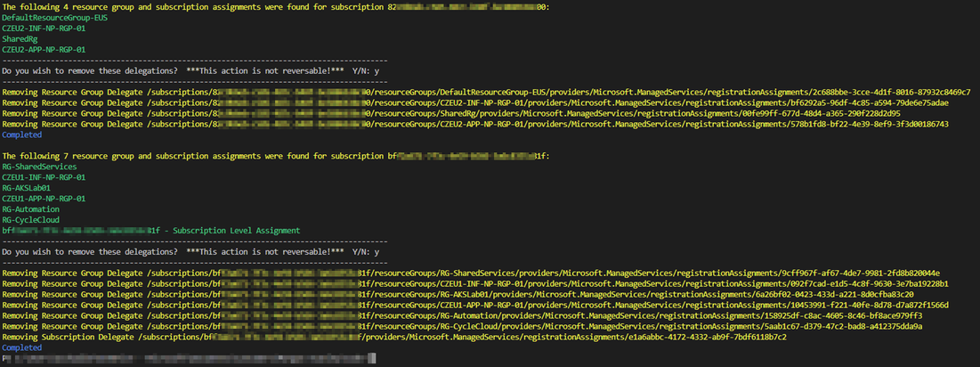Select RG-SharedServices in the green group list

point(39,167)
